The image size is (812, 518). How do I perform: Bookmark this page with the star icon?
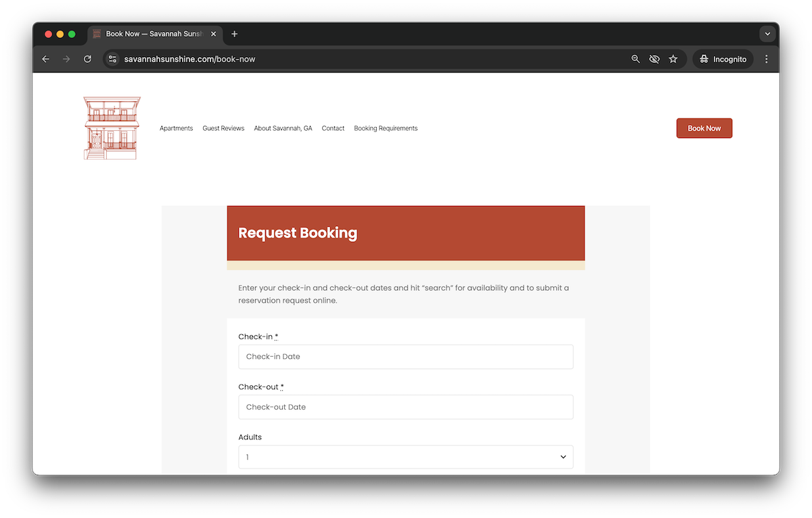[x=673, y=59]
